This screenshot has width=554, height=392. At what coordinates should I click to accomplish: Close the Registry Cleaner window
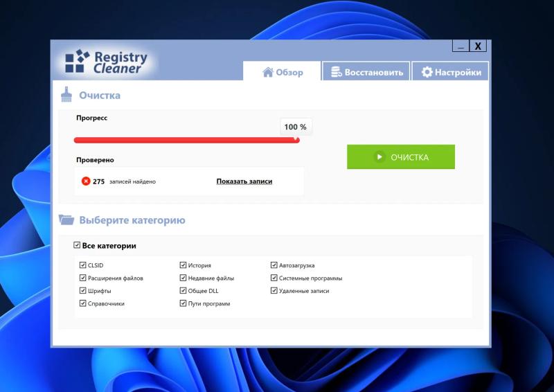coord(478,46)
